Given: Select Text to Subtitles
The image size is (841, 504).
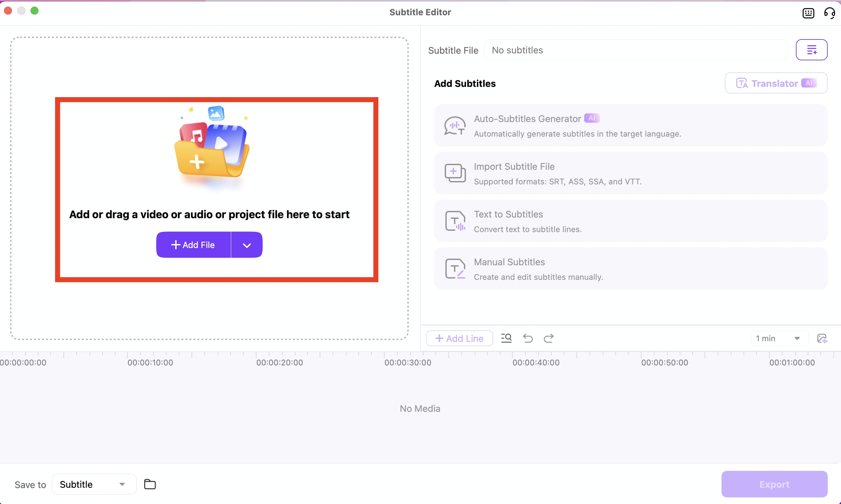Looking at the screenshot, I should 630,221.
